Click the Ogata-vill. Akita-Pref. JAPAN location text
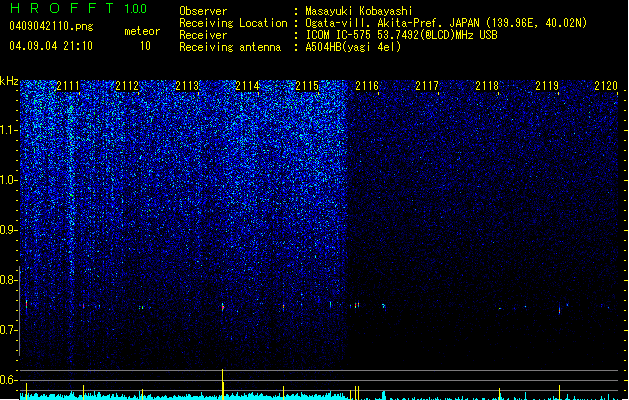This screenshot has width=629, height=400. (446, 23)
